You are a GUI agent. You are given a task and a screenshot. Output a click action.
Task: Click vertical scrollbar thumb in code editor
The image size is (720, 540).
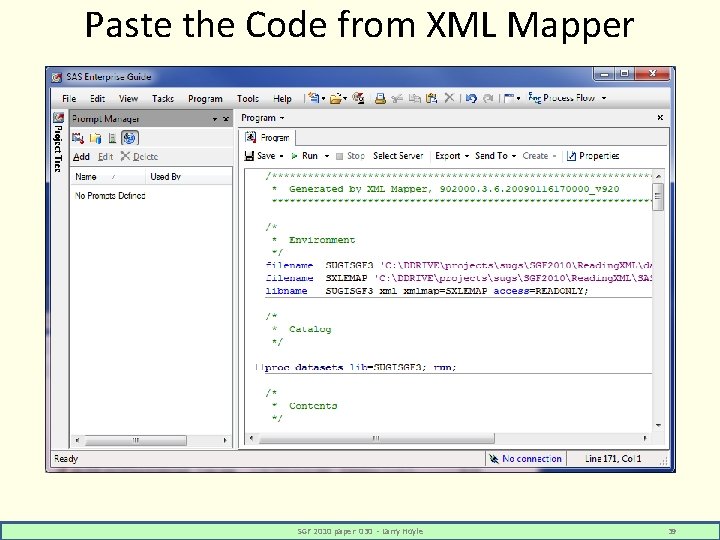coord(658,197)
